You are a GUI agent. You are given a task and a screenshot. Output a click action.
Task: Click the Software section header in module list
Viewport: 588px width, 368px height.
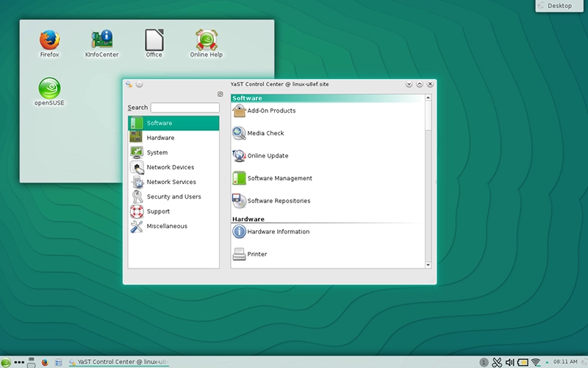click(328, 98)
